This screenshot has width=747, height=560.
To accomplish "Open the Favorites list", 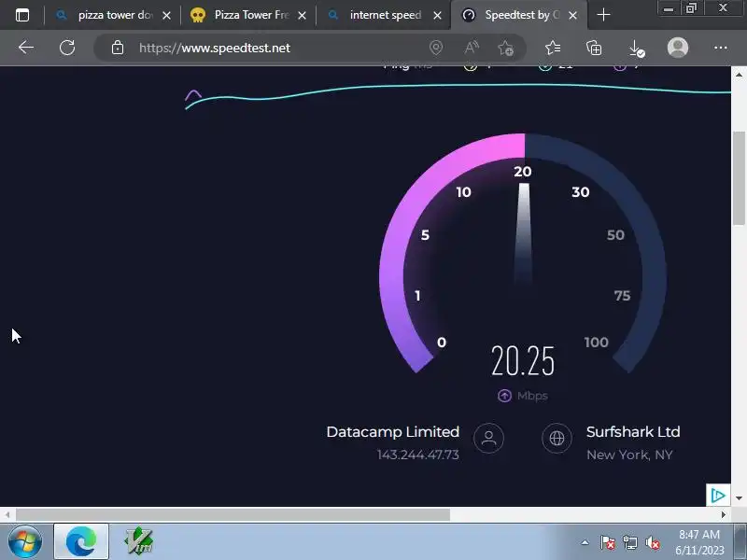I will [x=553, y=48].
